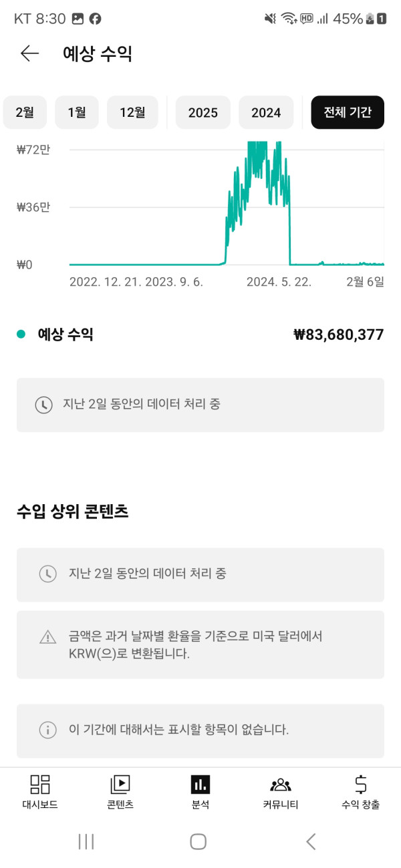401x868 pixels.
Task: Filter by the 2025 year chip
Action: [203, 112]
